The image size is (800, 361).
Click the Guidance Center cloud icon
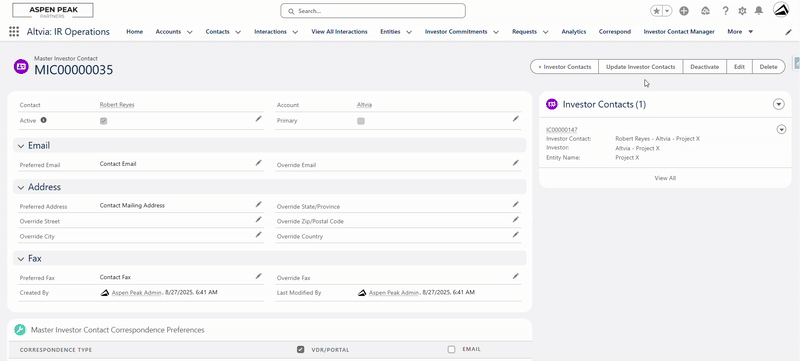pos(706,11)
